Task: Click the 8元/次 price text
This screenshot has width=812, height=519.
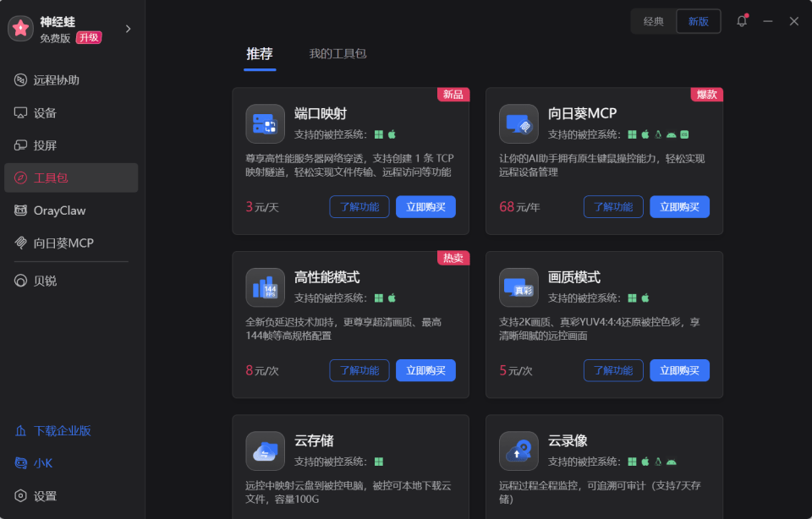Action: (262, 370)
